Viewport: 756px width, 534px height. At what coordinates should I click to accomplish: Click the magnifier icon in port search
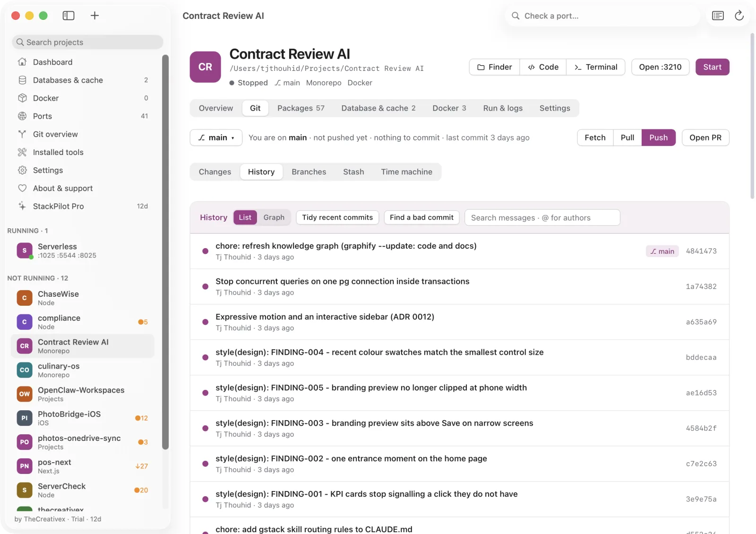tap(515, 16)
